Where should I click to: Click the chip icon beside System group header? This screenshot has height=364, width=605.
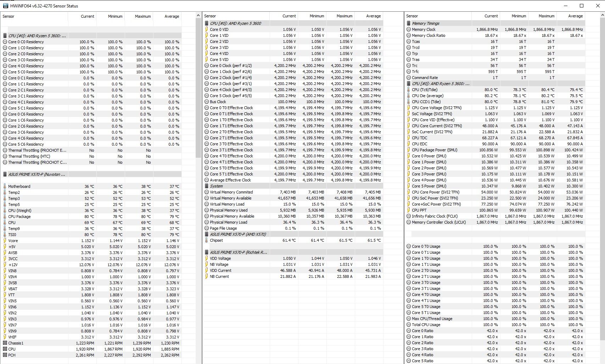coord(207,186)
